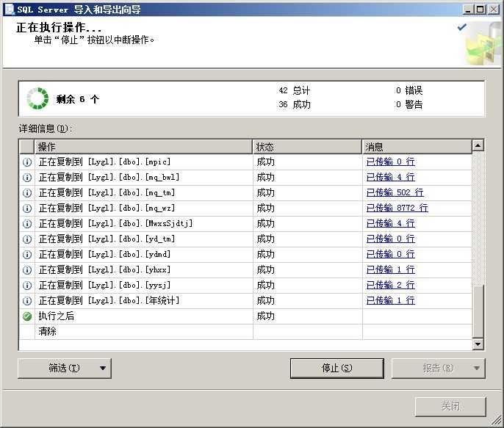Select row 正在复制到 [Lygl].[dbo].[mq_bwl]
The image size is (504, 428).
point(245,178)
